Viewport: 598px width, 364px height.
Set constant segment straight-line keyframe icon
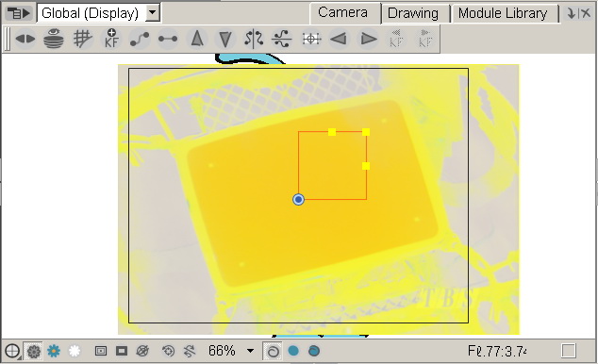point(168,39)
